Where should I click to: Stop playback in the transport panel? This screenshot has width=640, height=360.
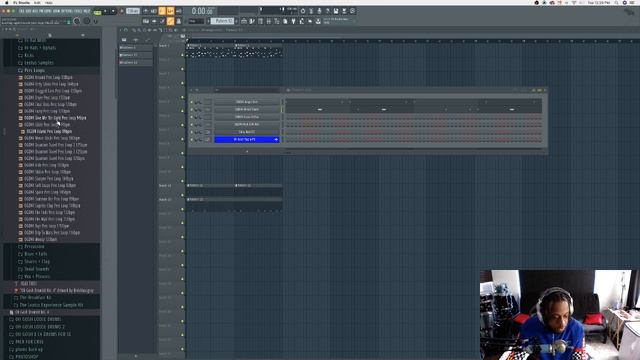[x=113, y=11]
